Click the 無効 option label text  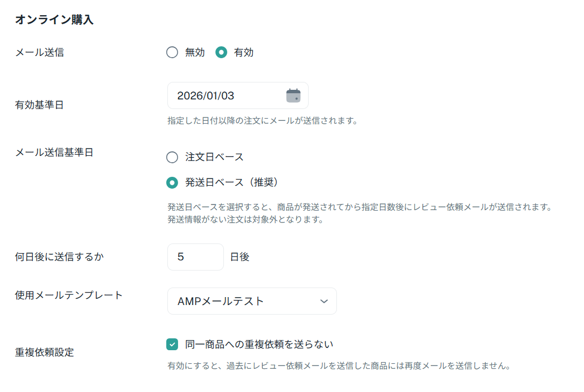195,53
